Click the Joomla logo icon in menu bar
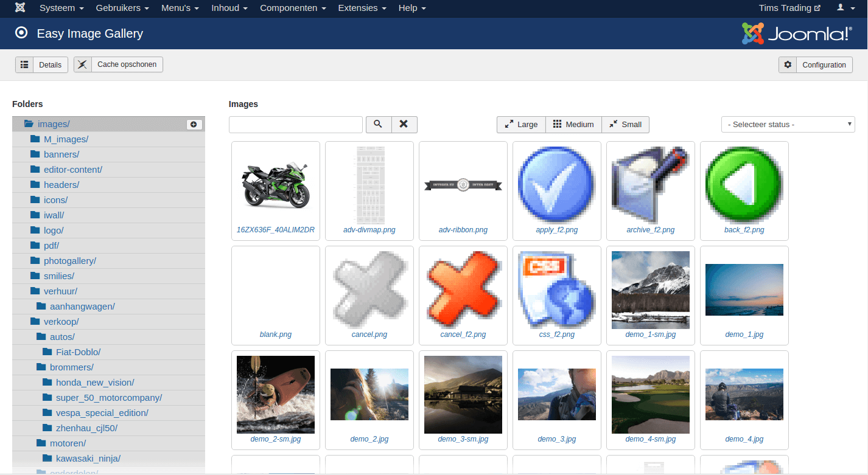 (x=20, y=8)
